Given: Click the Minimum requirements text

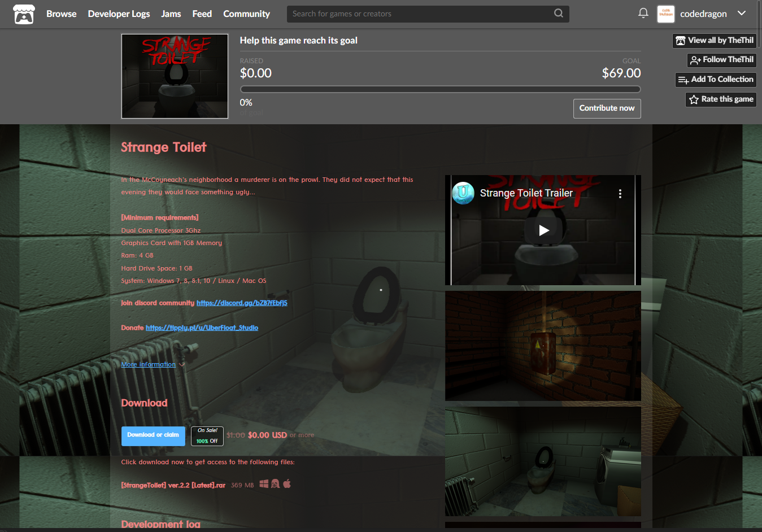Looking at the screenshot, I should (x=160, y=218).
